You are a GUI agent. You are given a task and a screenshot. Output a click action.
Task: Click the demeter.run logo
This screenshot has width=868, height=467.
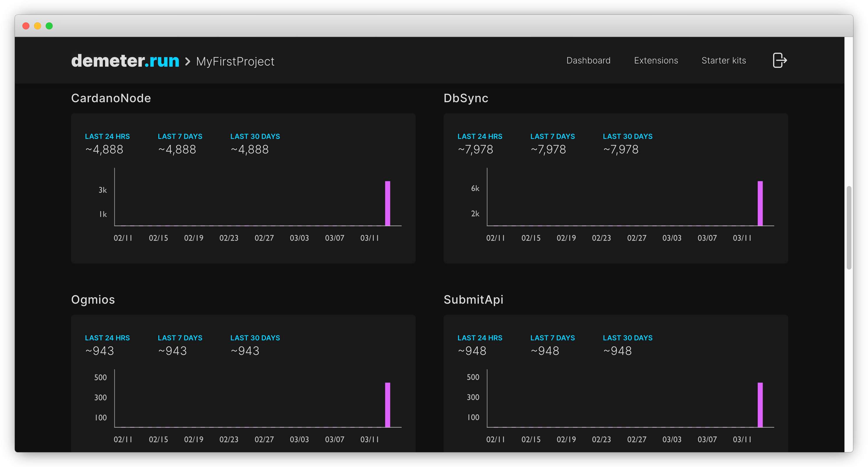[125, 61]
